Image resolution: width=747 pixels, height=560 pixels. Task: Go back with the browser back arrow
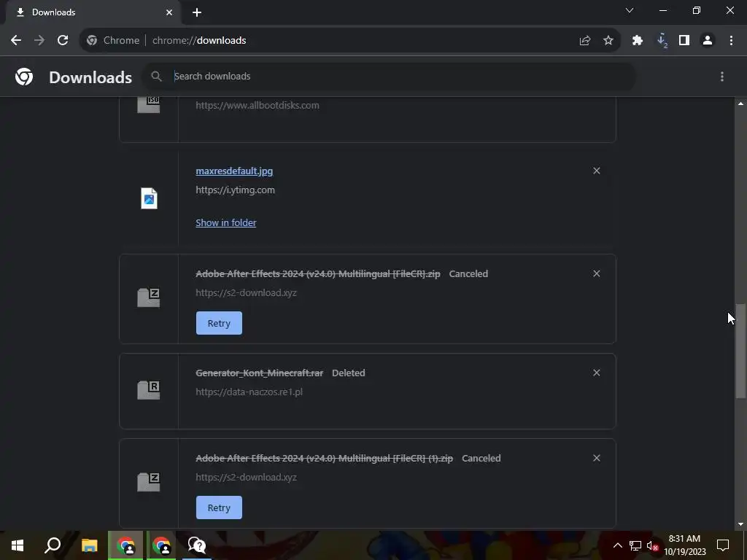[16, 41]
